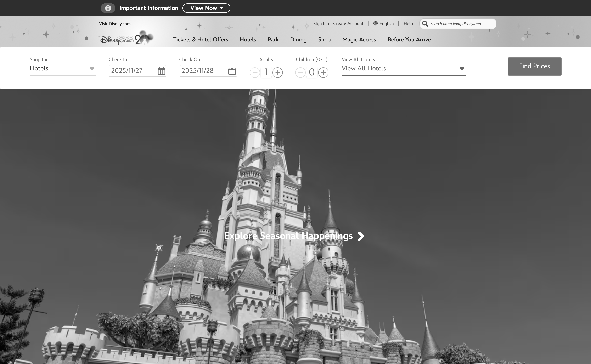Click arrow beside Explore Seasonal Happenings
Image resolution: width=591 pixels, height=364 pixels.
click(x=361, y=236)
